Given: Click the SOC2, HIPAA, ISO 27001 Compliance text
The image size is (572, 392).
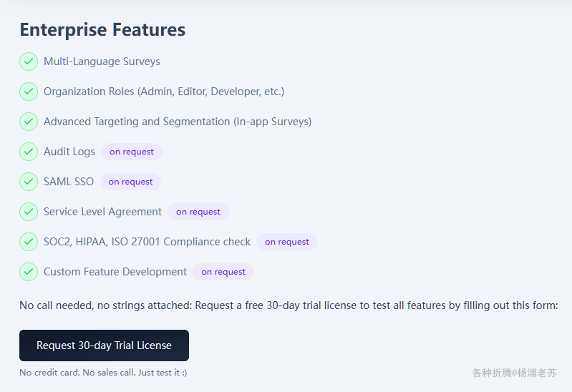Looking at the screenshot, I should point(147,242).
